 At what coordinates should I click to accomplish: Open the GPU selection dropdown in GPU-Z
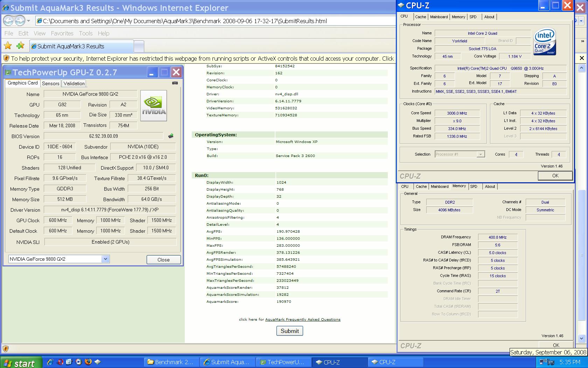point(105,259)
